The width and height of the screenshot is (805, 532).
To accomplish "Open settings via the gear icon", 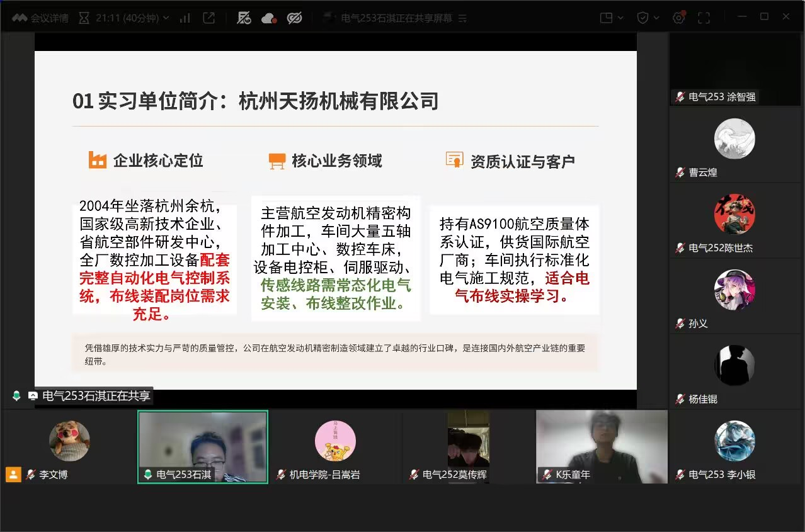I will [678, 18].
